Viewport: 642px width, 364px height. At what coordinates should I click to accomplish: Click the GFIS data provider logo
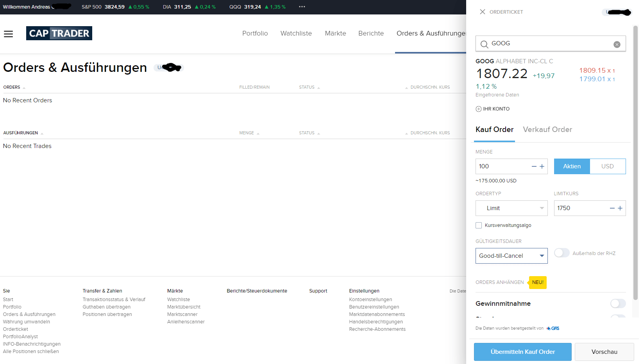click(x=553, y=328)
